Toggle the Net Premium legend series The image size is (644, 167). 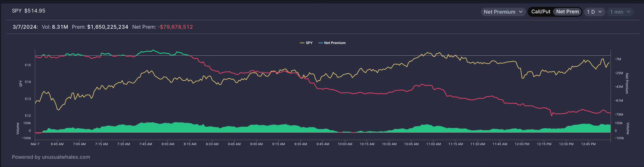332,43
